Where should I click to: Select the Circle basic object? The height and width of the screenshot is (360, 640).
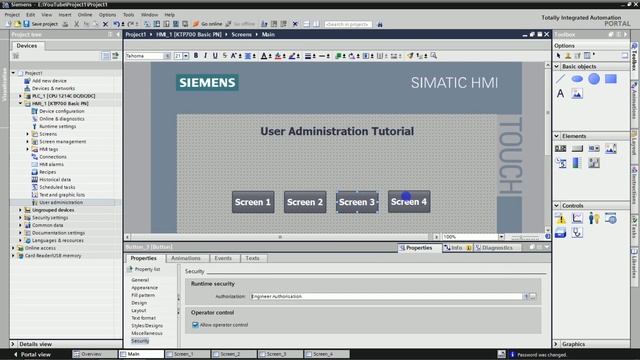pyautogui.click(x=594, y=79)
